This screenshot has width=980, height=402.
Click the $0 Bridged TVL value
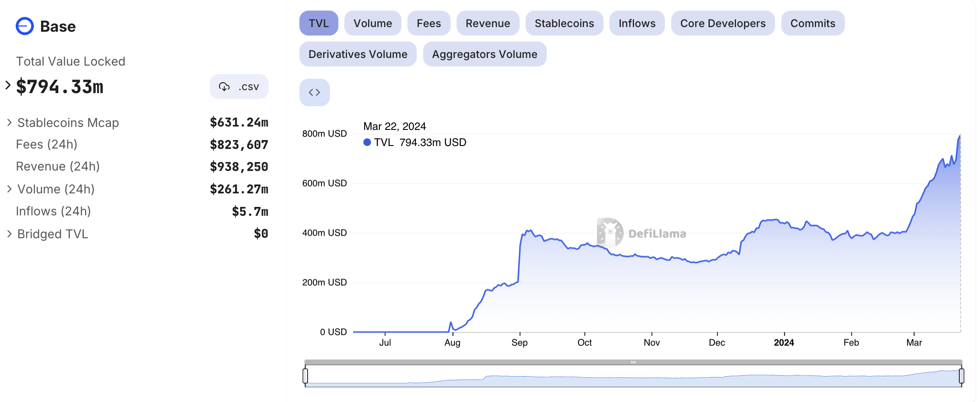click(x=261, y=234)
